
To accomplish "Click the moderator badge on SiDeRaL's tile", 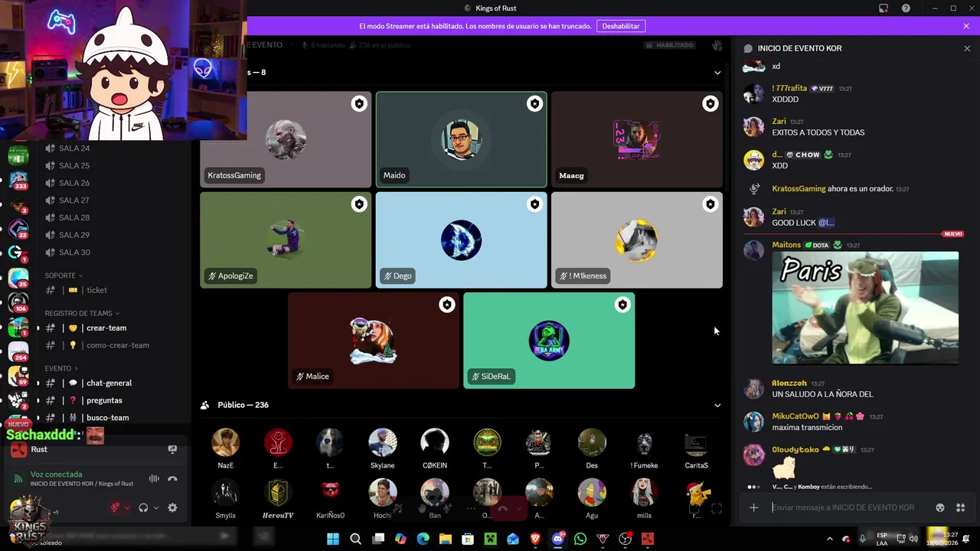I will (622, 305).
